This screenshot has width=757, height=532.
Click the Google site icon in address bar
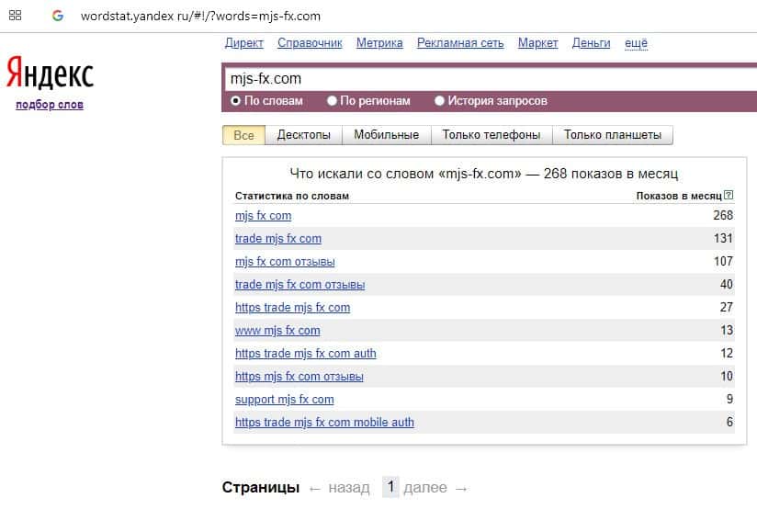(x=58, y=16)
